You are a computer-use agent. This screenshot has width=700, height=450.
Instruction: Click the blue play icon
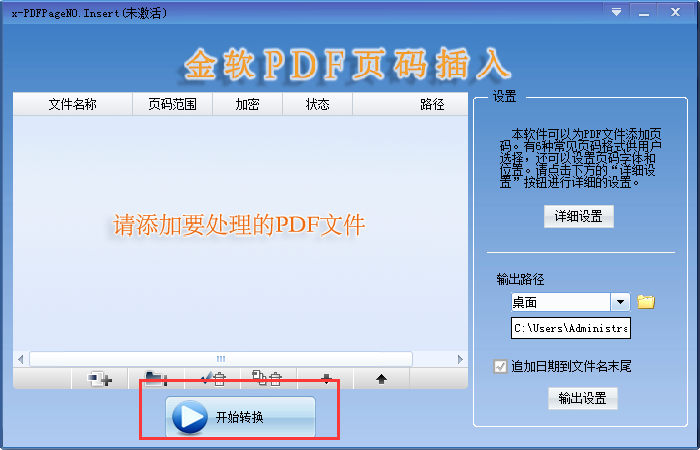190,417
